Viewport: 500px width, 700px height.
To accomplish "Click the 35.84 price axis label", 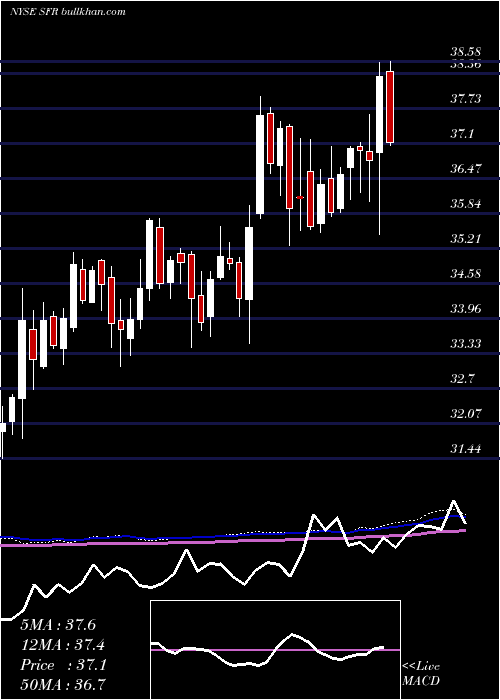I will pos(466,204).
